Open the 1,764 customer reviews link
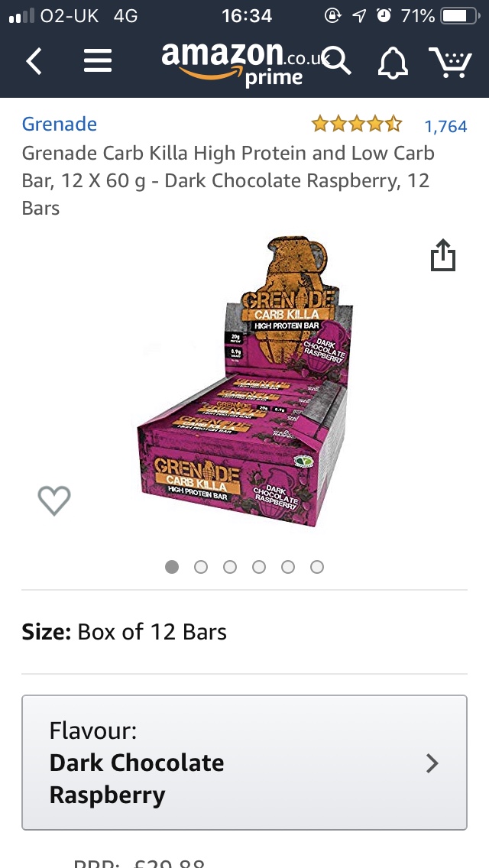This screenshot has height=868, width=489. click(445, 127)
